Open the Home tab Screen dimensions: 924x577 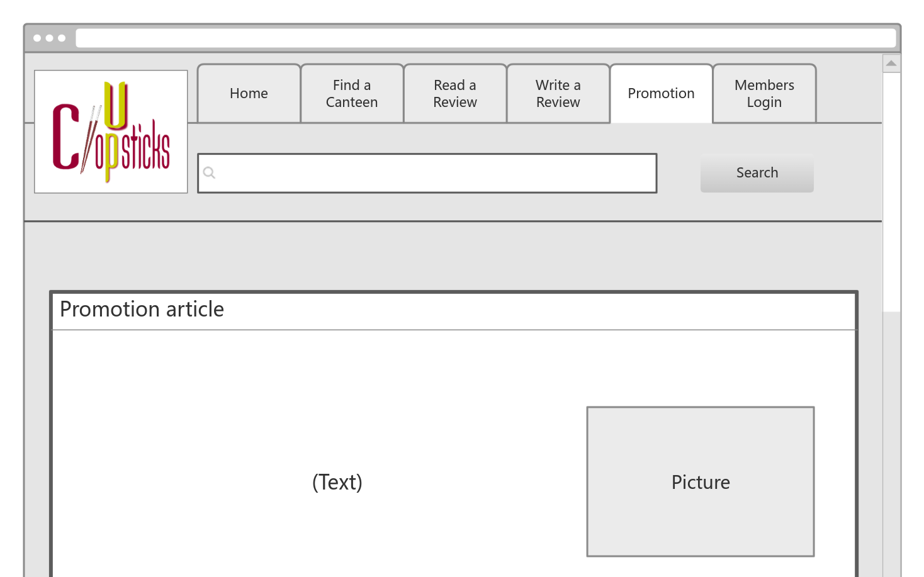click(249, 94)
